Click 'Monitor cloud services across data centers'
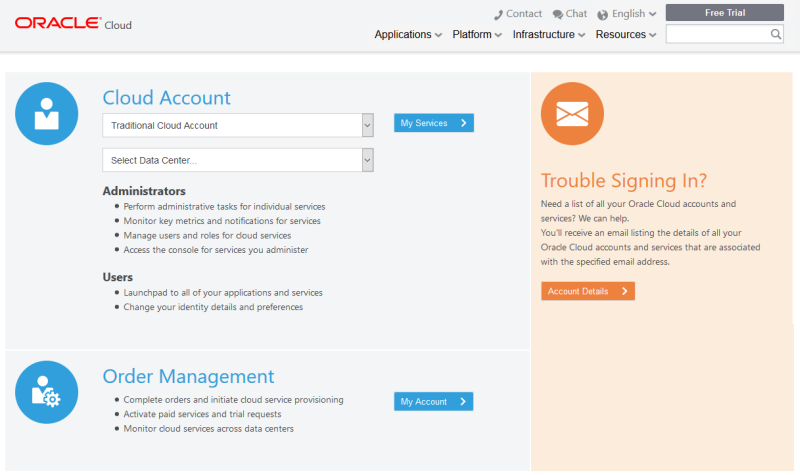The width and height of the screenshot is (800, 475). point(209,429)
